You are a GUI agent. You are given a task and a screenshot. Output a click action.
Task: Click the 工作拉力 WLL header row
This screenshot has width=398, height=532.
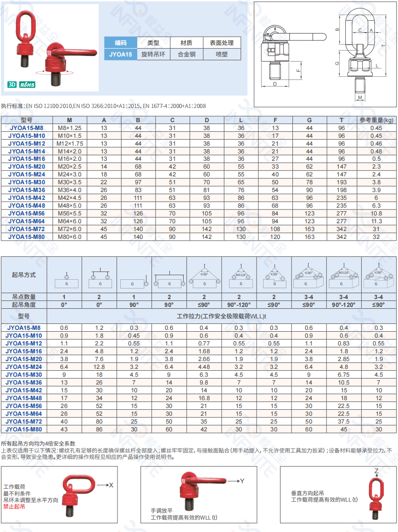222,317
